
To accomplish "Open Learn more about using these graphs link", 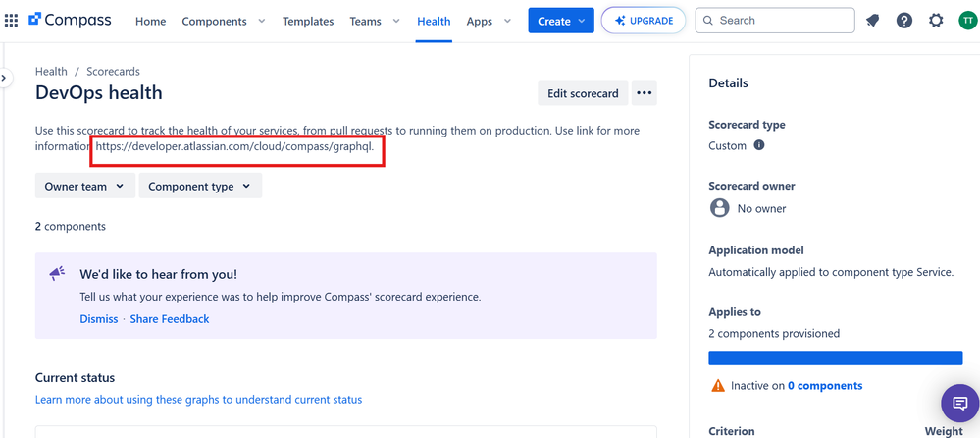I will (x=199, y=399).
